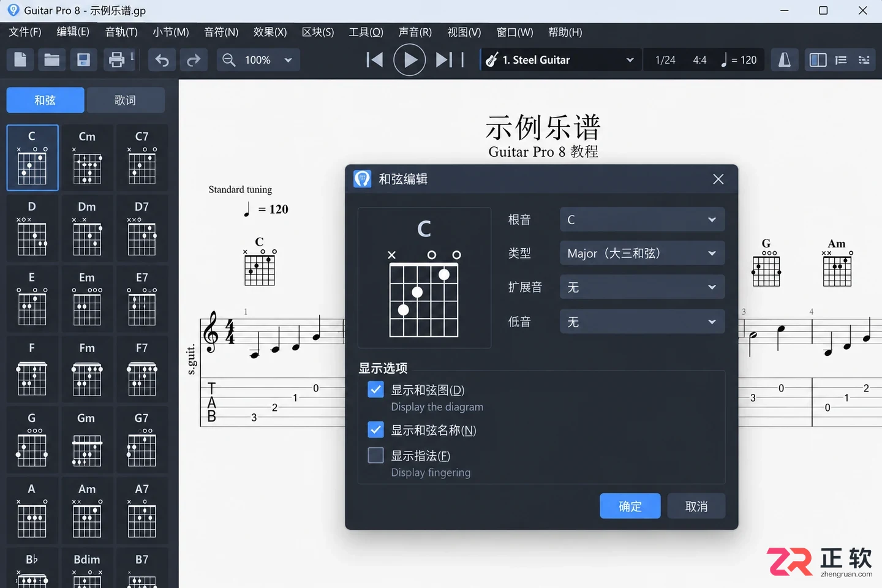Switch to the 歌词 tab
This screenshot has width=882, height=588.
point(126,100)
